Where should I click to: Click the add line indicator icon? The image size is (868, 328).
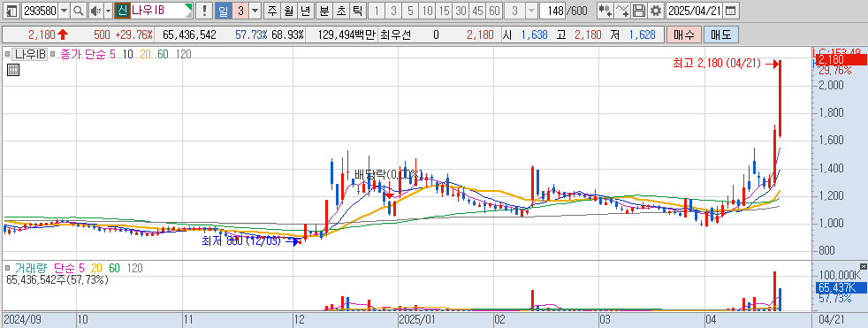(x=623, y=10)
